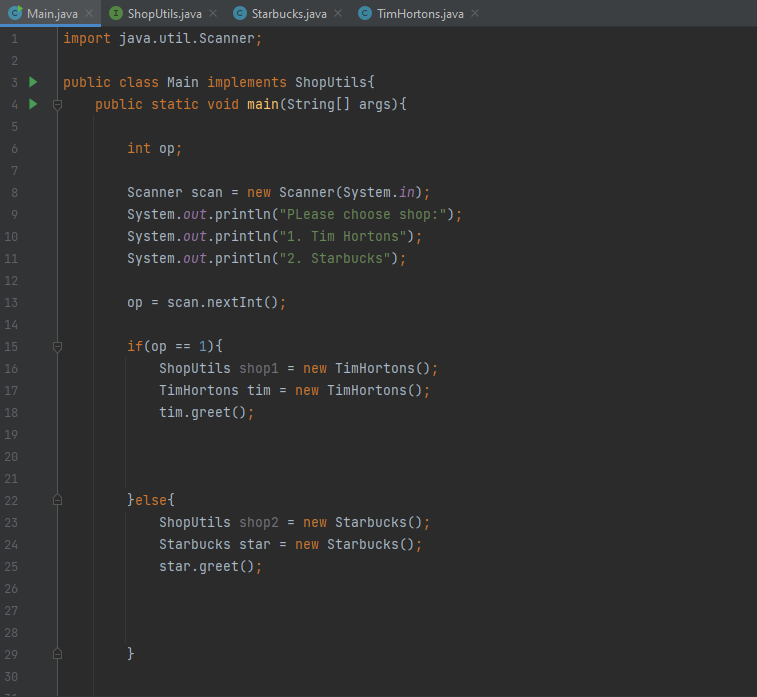Switch to the Main.java tab
757x697 pixels.
click(50, 14)
